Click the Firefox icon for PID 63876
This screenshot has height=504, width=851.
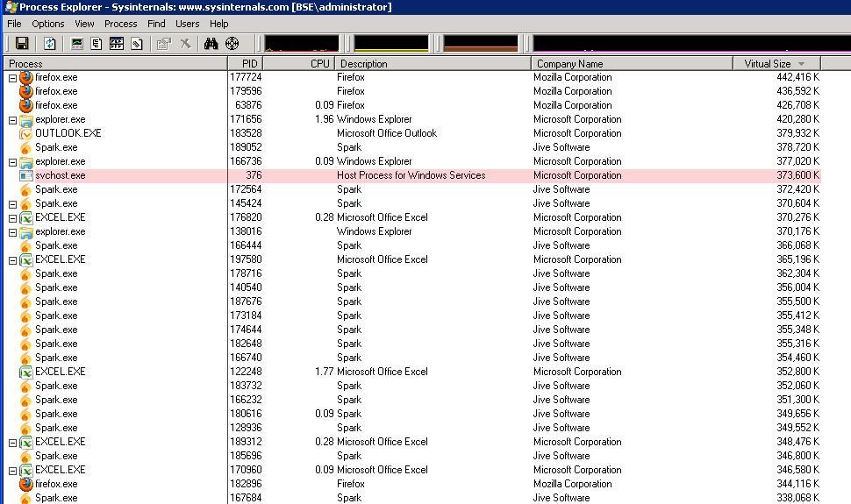coord(26,105)
